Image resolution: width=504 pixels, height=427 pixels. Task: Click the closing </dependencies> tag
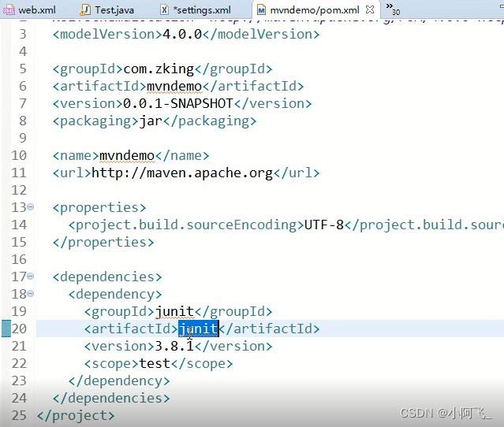[x=111, y=398]
